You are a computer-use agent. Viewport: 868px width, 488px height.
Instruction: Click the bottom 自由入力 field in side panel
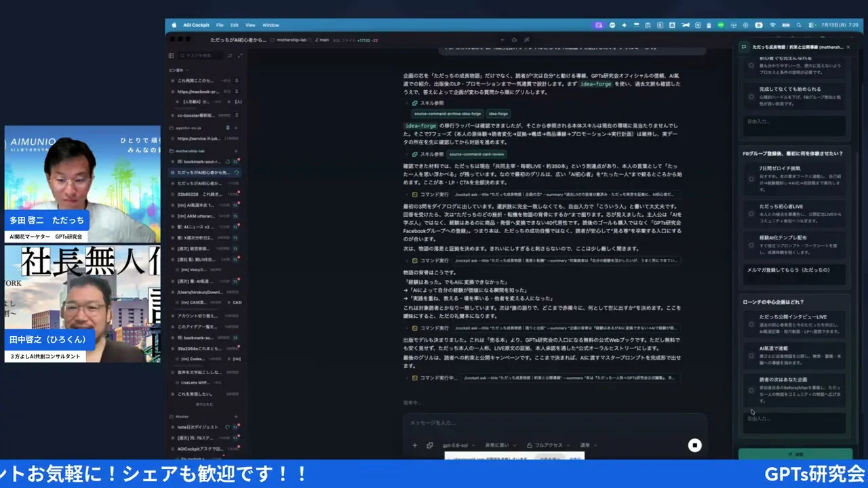794,422
